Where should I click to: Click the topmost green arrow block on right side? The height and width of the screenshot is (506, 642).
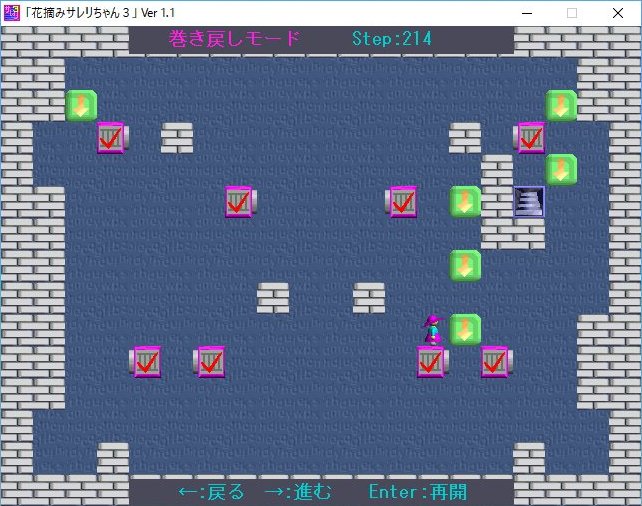[x=561, y=105]
